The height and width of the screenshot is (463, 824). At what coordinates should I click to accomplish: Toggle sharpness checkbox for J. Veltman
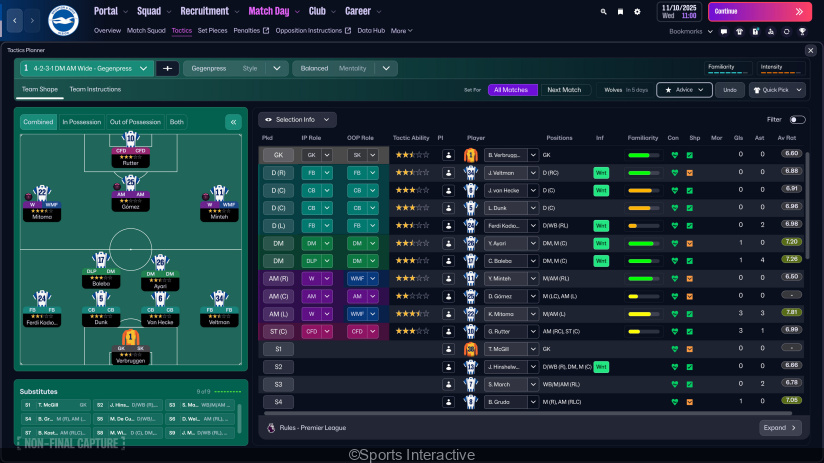(689, 173)
